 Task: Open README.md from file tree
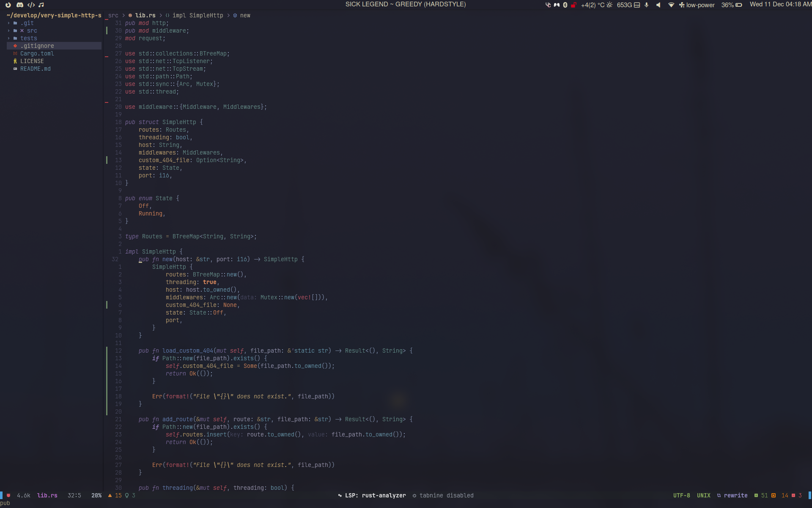35,69
